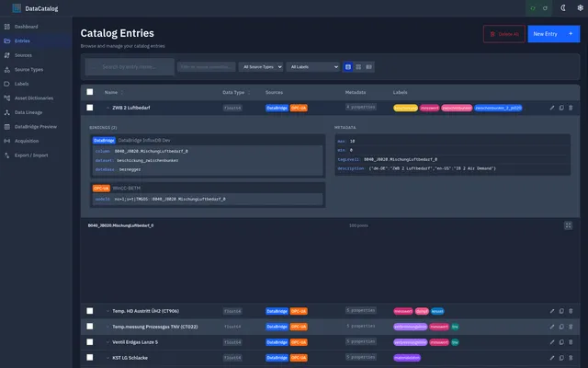Click the DataCatalog logo icon
The width and height of the screenshot is (588, 368).
pyautogui.click(x=17, y=8)
